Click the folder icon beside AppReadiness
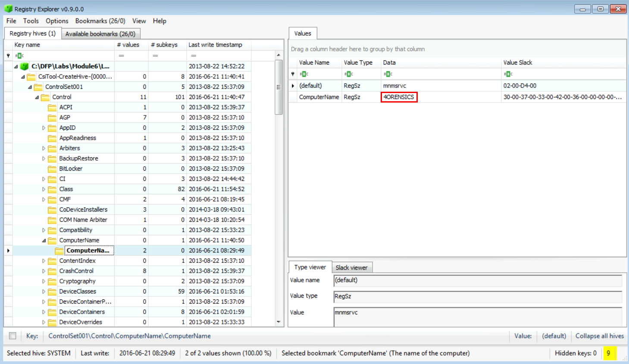This screenshot has width=629, height=364. 52,138
